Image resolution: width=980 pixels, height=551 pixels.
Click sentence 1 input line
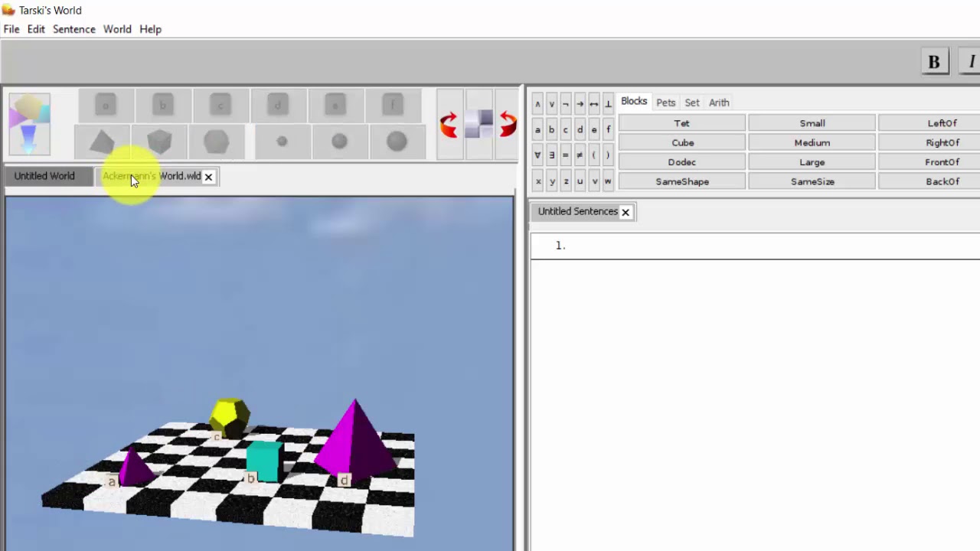756,246
